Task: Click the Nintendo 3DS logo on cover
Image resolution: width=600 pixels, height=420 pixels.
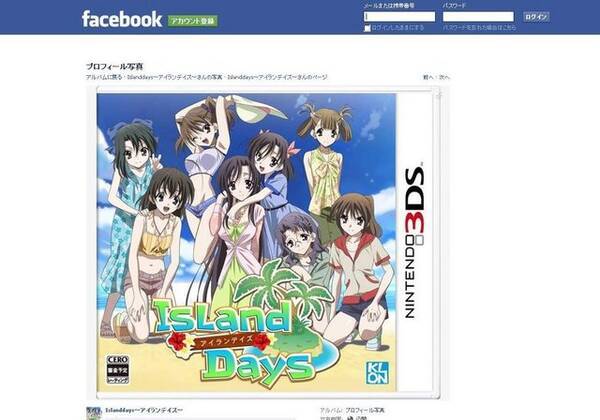Action: (x=415, y=241)
